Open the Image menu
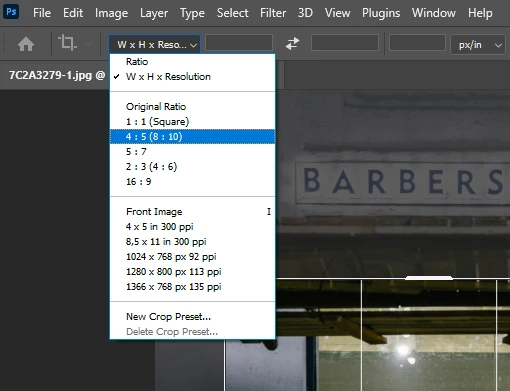510x391 pixels. click(111, 13)
